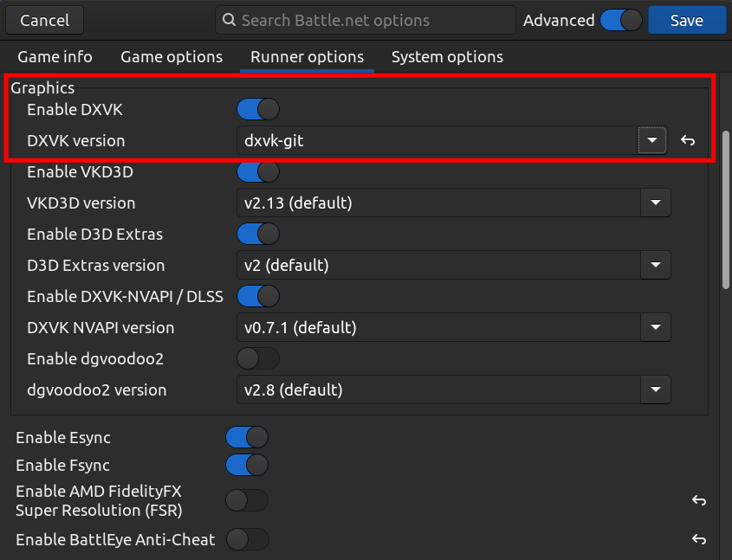Turn off D3D Extras
The image size is (732, 560).
[x=258, y=235]
